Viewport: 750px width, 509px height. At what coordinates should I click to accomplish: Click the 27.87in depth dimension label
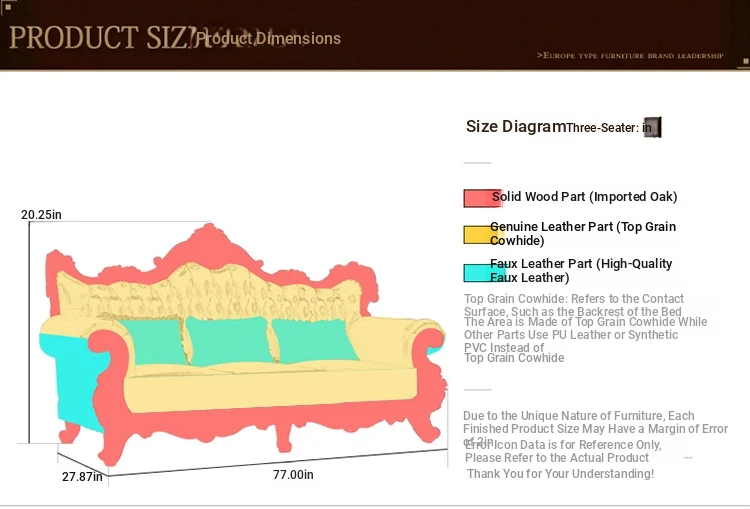coord(82,477)
